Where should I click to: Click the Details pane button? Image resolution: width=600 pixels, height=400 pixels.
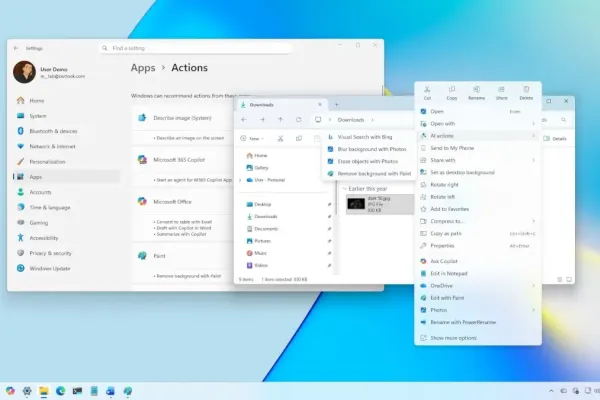click(555, 139)
